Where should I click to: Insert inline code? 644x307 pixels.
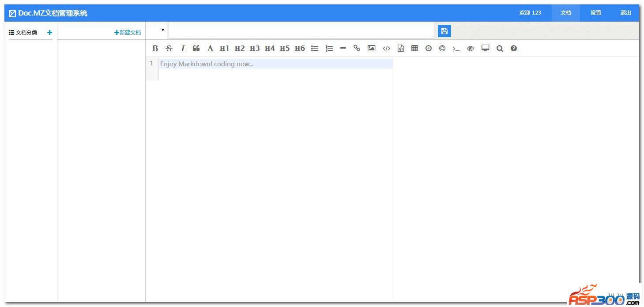tap(386, 49)
